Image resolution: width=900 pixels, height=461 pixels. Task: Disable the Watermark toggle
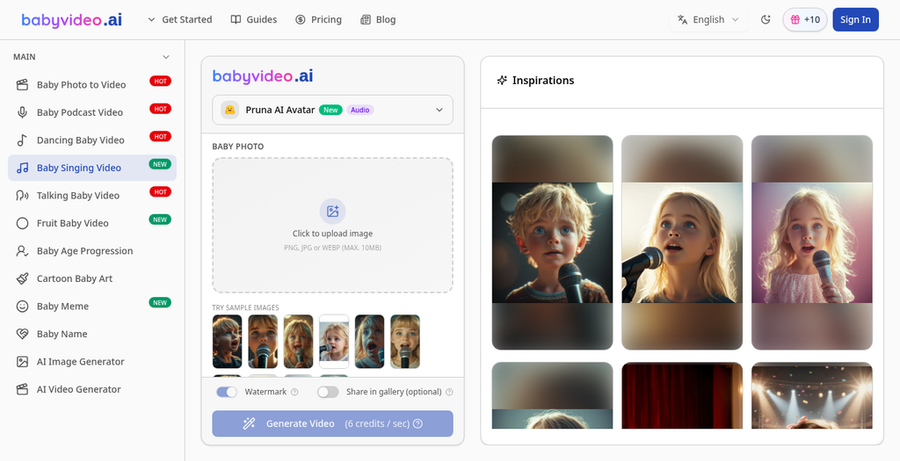(227, 392)
